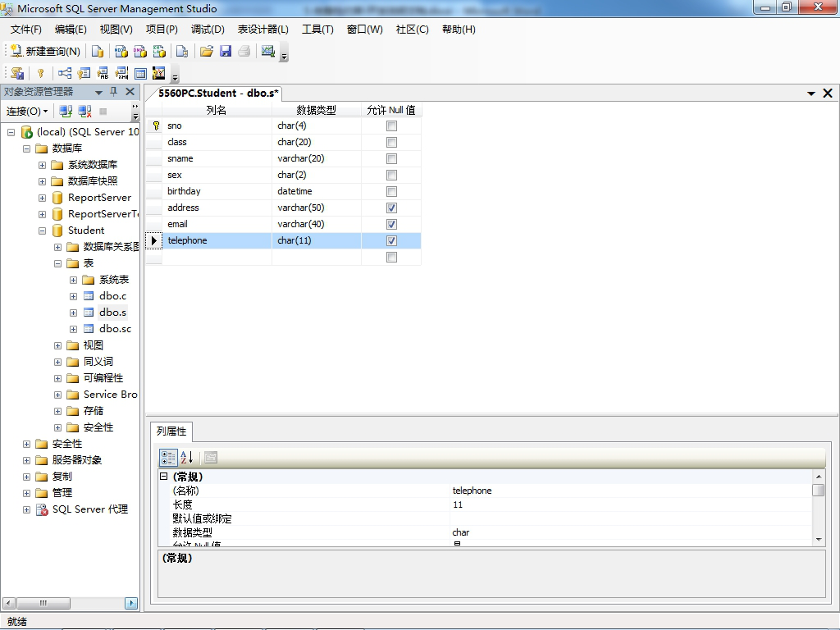Image resolution: width=840 pixels, height=630 pixels.
Task: Uncheck Allow Null for address column
Action: click(391, 208)
